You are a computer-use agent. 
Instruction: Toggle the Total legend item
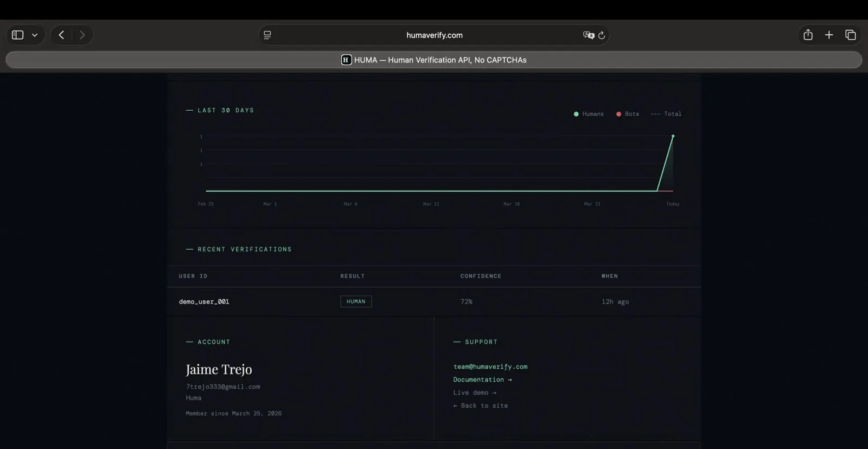click(666, 114)
